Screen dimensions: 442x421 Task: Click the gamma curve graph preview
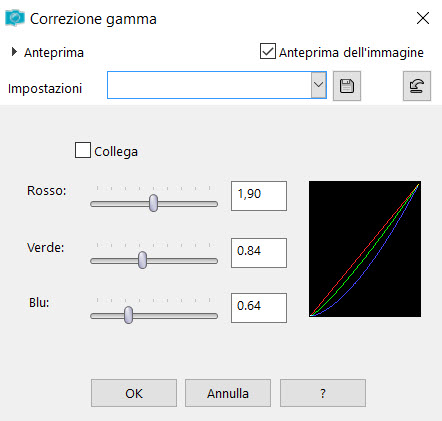(x=365, y=249)
